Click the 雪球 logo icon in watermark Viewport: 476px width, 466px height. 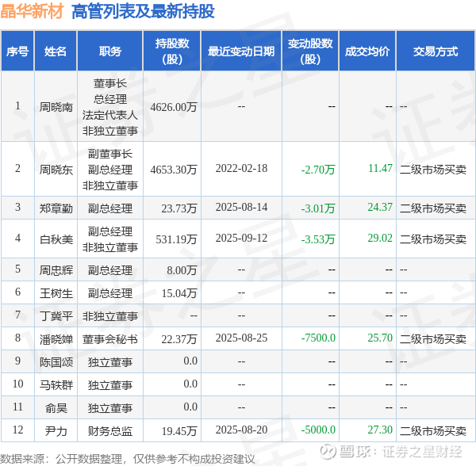(x=328, y=452)
